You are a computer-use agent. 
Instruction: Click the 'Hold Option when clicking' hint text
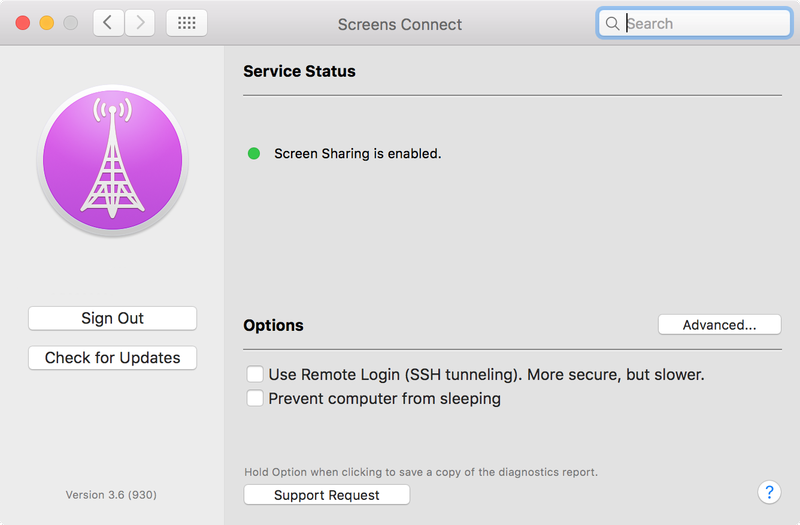tap(421, 472)
